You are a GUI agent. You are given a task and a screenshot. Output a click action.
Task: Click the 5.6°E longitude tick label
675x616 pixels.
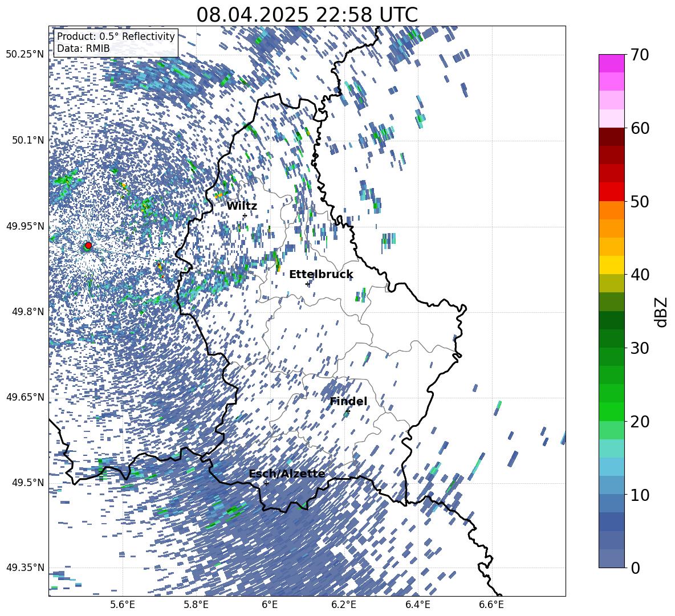[x=123, y=605]
